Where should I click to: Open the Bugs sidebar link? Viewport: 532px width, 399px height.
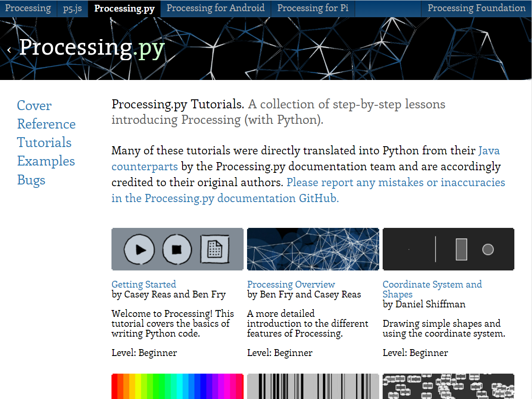(x=31, y=180)
